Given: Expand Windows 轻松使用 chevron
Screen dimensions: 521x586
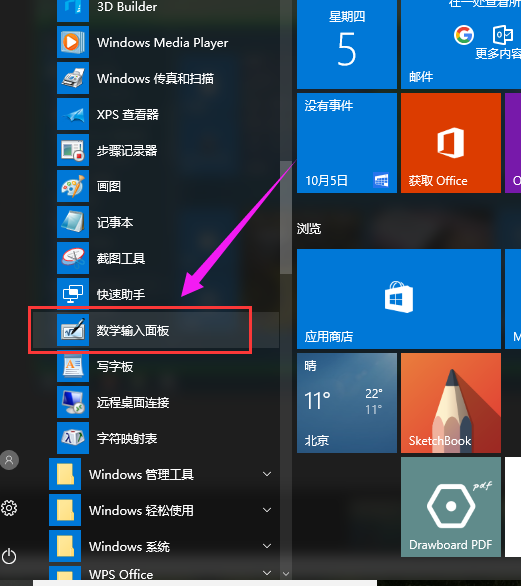Looking at the screenshot, I should [267, 510].
